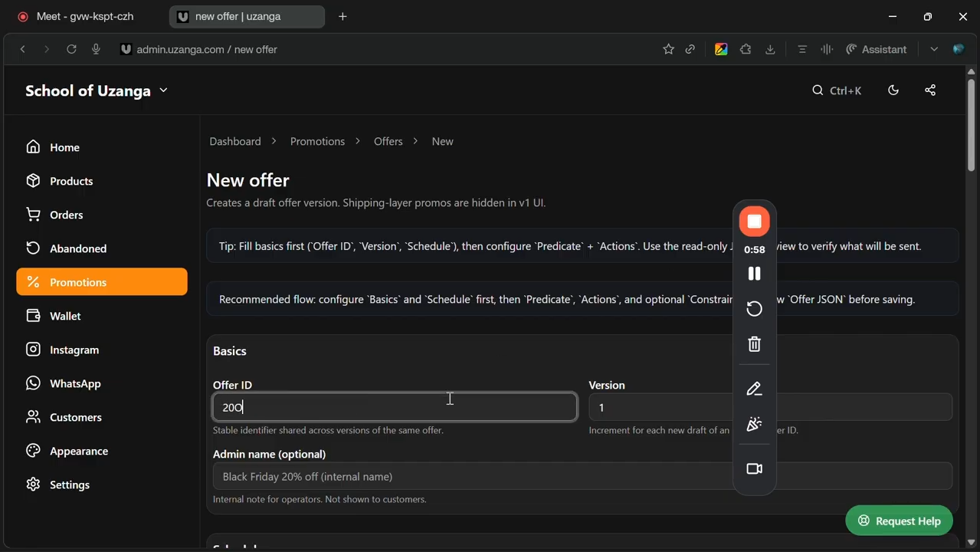
Task: Delete the recording with the trash icon
Action: click(x=754, y=343)
